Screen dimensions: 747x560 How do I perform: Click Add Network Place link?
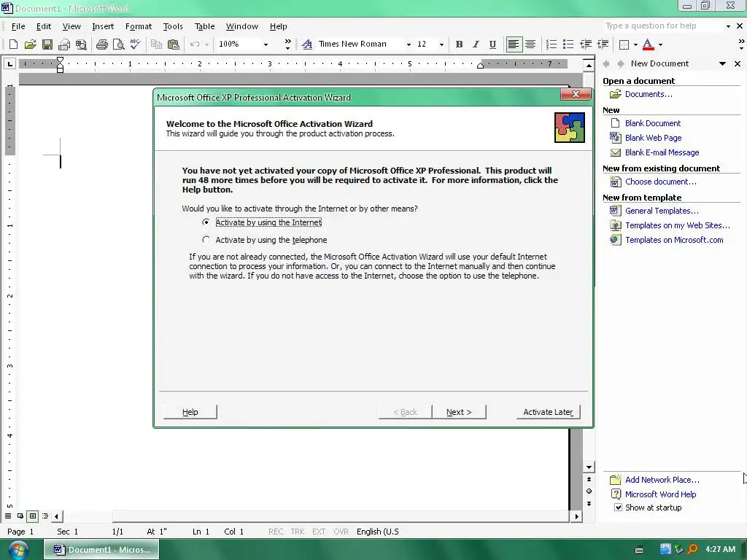point(662,480)
